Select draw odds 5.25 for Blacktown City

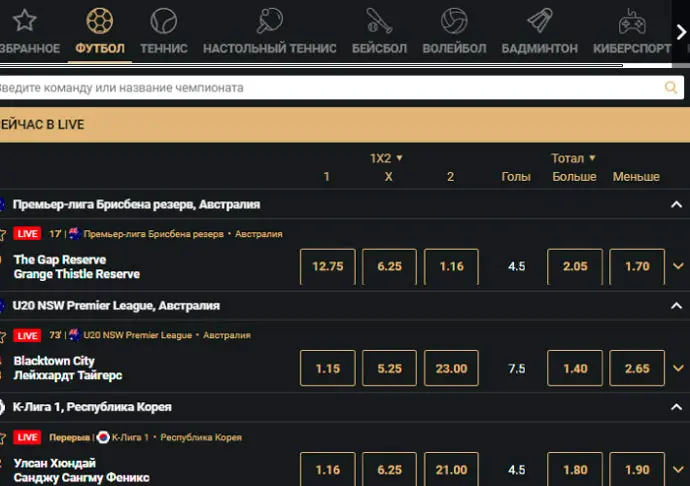389,368
